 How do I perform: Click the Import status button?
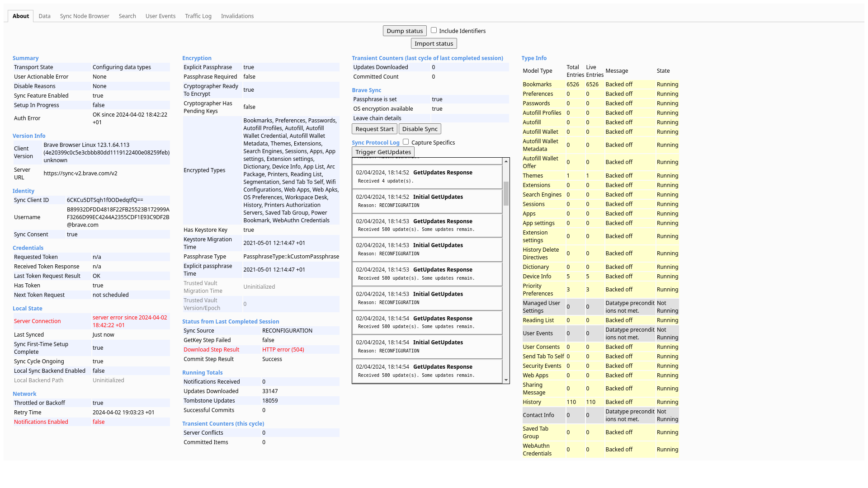pos(434,43)
